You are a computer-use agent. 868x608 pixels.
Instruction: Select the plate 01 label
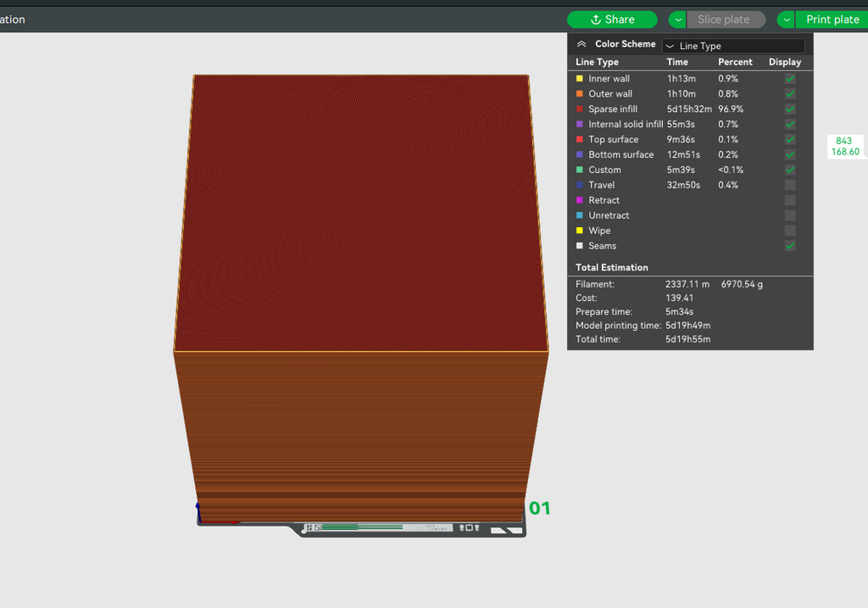[540, 508]
